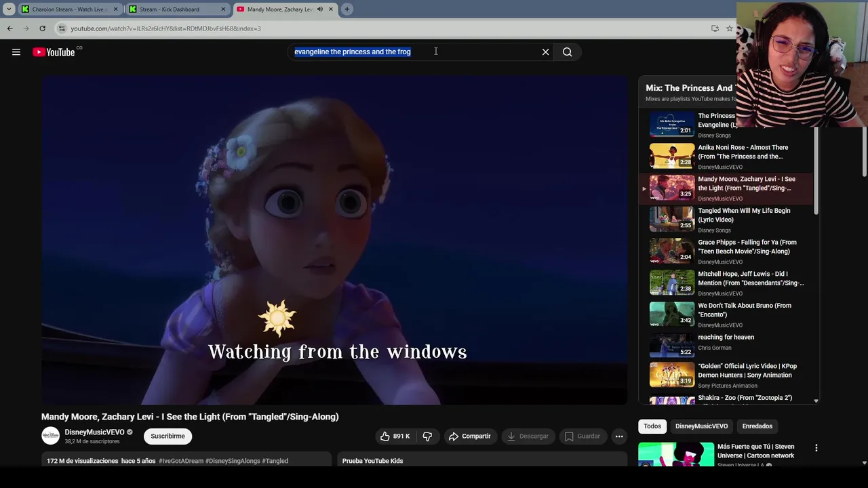Click the #Tangled hashtag
This screenshot has width=868, height=488.
[275, 461]
